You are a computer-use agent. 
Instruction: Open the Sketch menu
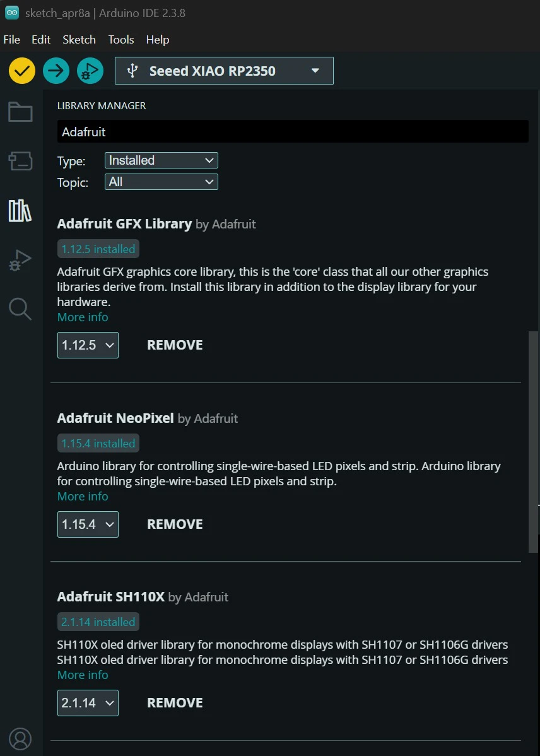[79, 39]
